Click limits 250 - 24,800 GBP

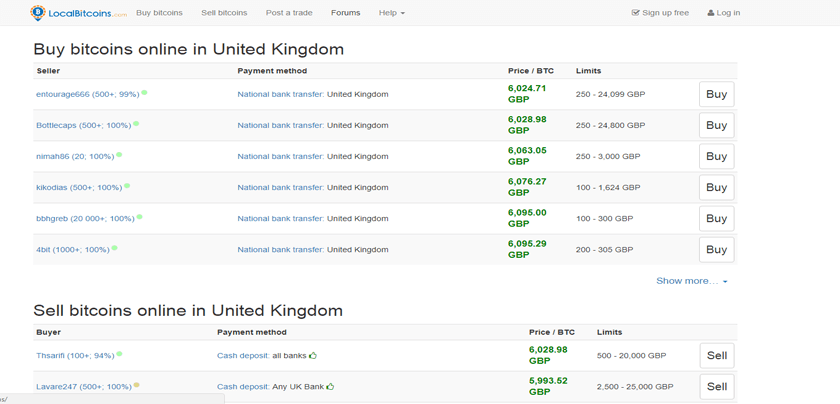coord(611,125)
